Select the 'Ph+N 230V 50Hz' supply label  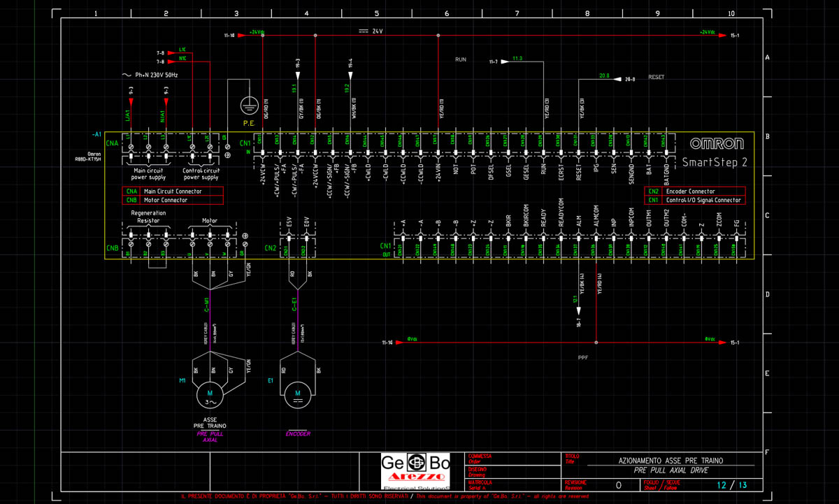[157, 75]
